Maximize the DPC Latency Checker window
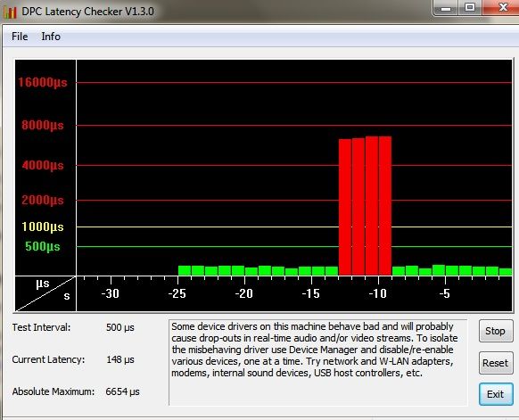Screen dimensions: 519x420 coord(470,7)
